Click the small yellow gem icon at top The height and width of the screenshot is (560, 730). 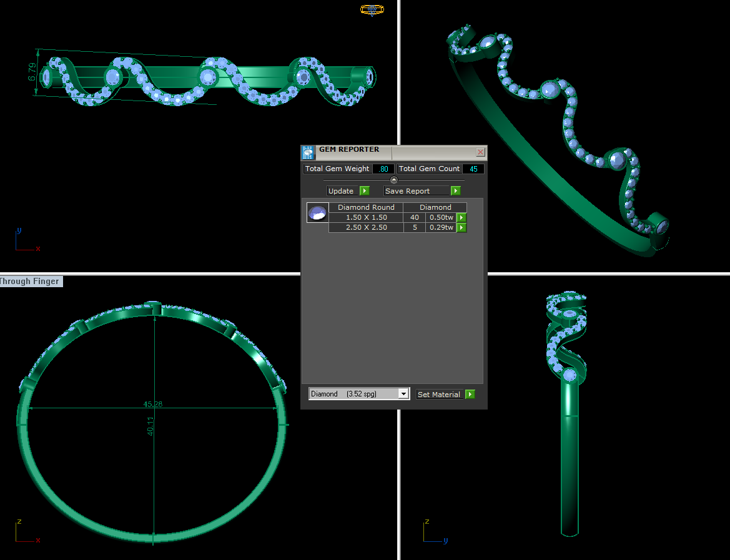(372, 9)
